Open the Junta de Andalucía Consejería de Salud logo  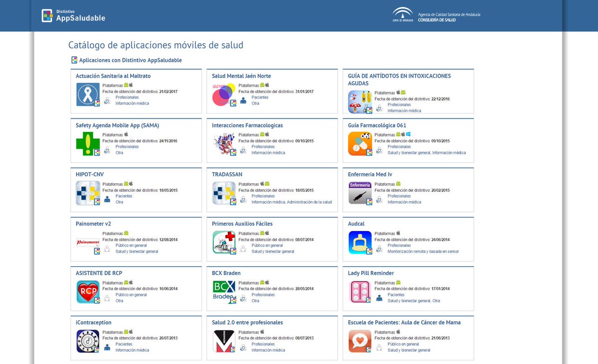tap(436, 15)
